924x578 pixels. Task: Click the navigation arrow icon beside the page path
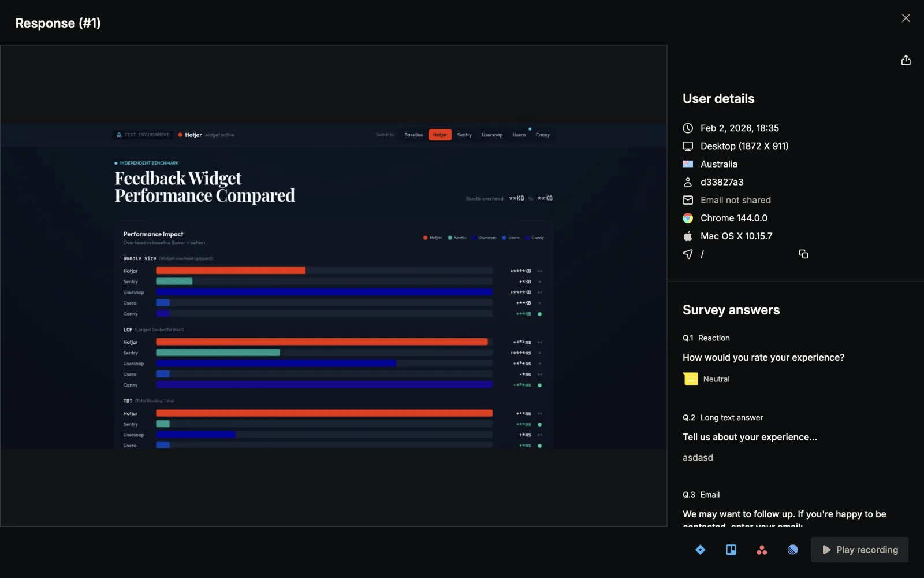pos(688,254)
